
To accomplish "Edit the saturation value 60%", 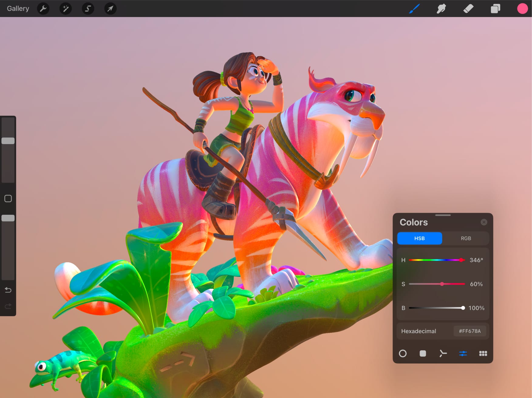I will [x=476, y=284].
